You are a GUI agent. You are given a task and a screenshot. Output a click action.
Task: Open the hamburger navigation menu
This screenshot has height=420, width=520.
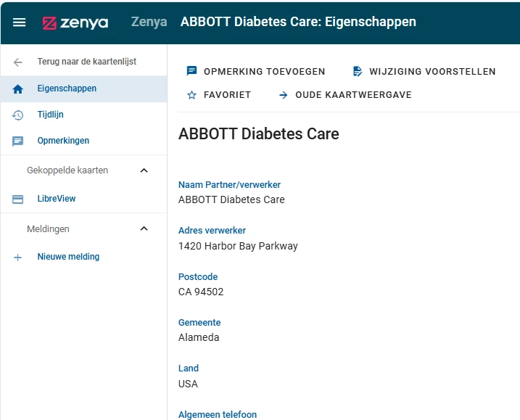coord(20,22)
